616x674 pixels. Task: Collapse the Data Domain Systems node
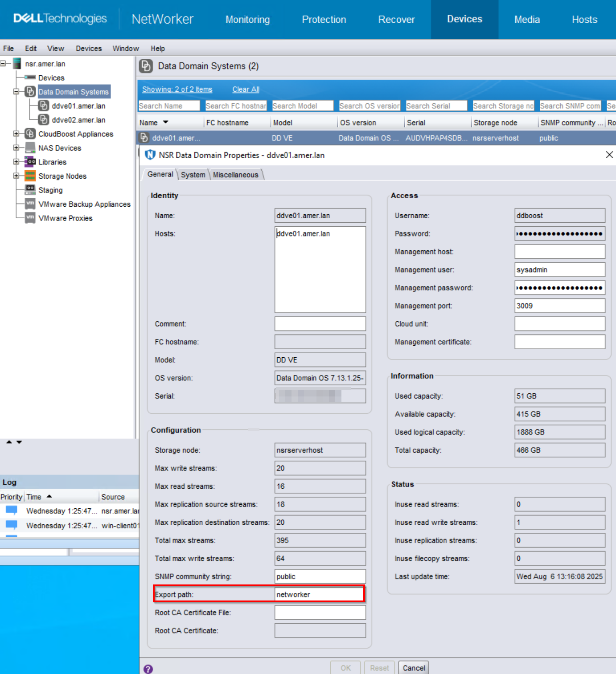click(16, 91)
